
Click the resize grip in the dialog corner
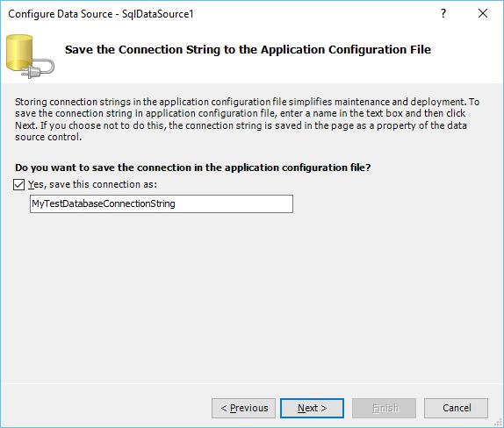tap(498, 423)
